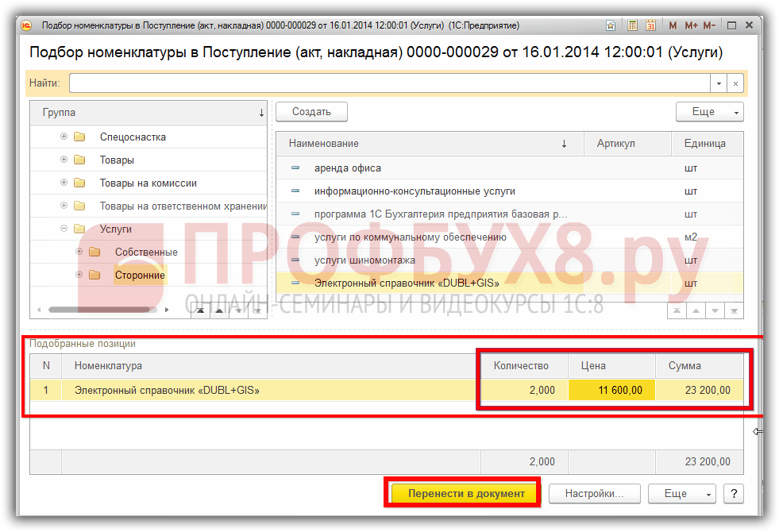
Task: Expand the Спецоснастка group folder
Action: coord(64,137)
